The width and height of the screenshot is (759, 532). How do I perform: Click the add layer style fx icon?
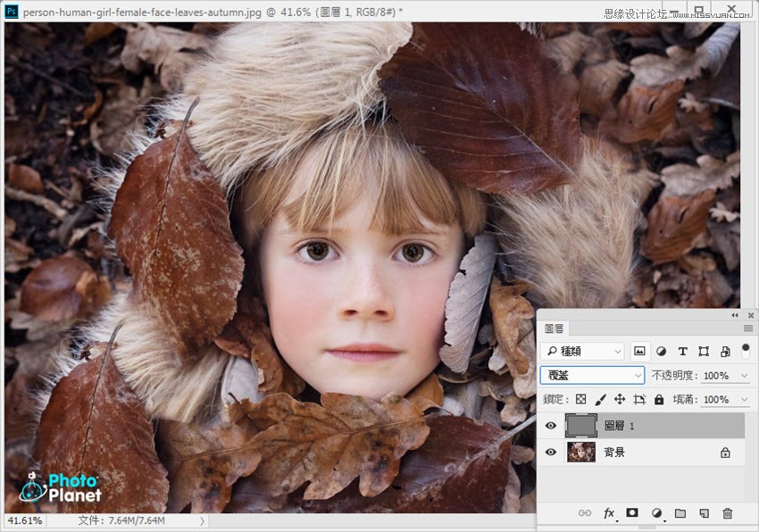[x=609, y=513]
